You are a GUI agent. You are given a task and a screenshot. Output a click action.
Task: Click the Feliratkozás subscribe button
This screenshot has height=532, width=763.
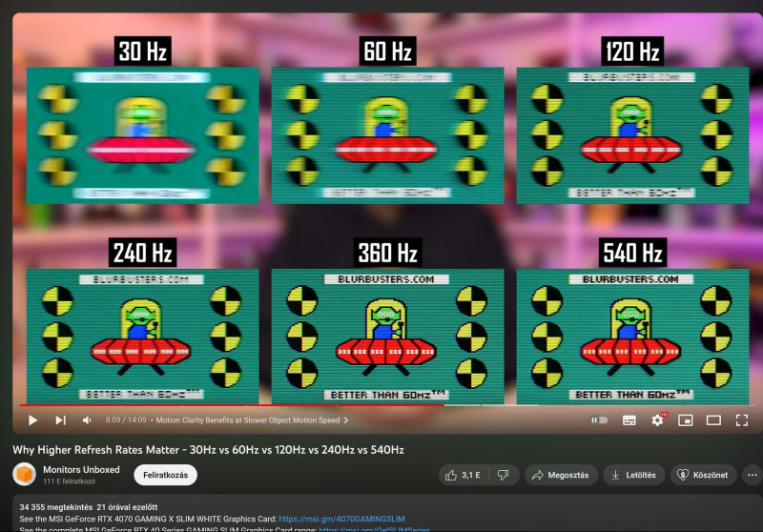click(165, 475)
